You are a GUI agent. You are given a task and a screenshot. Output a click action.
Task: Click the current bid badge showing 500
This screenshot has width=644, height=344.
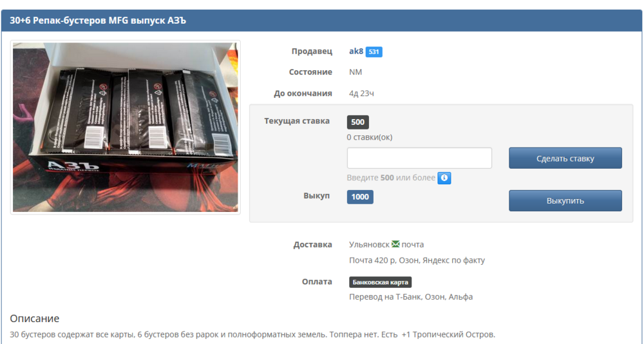click(x=357, y=122)
